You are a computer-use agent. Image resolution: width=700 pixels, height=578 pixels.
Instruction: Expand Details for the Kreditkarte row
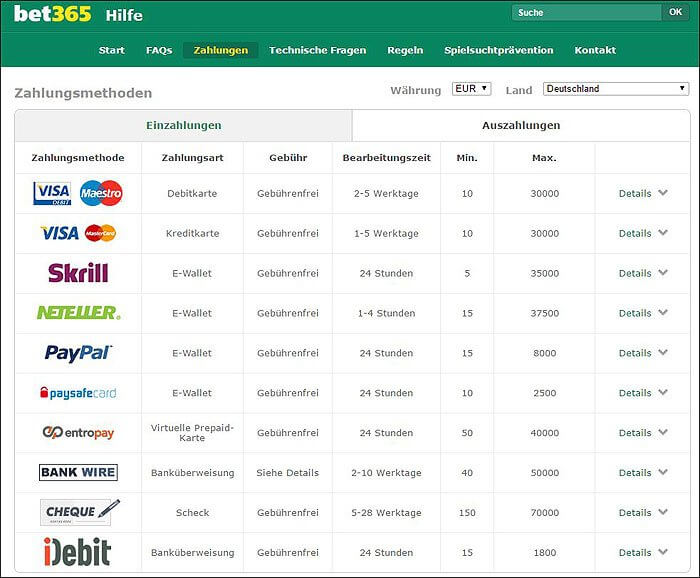(643, 233)
